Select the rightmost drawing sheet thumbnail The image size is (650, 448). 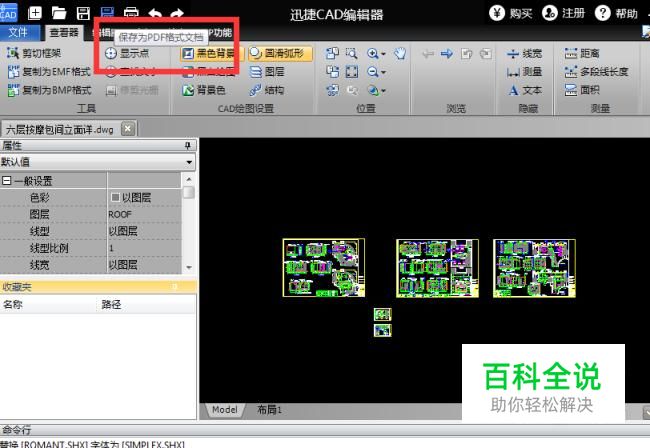coord(534,268)
